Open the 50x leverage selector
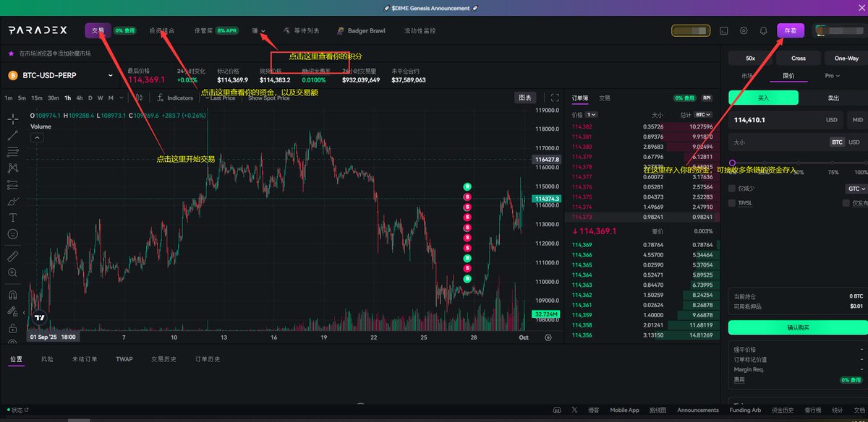Screen dimensions: 868x422 click(750, 58)
